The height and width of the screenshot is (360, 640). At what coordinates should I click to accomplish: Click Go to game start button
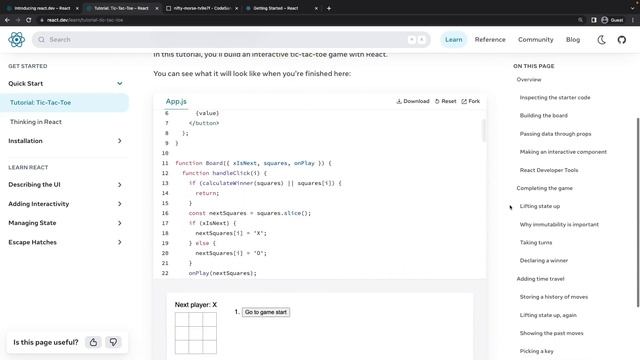click(x=266, y=312)
